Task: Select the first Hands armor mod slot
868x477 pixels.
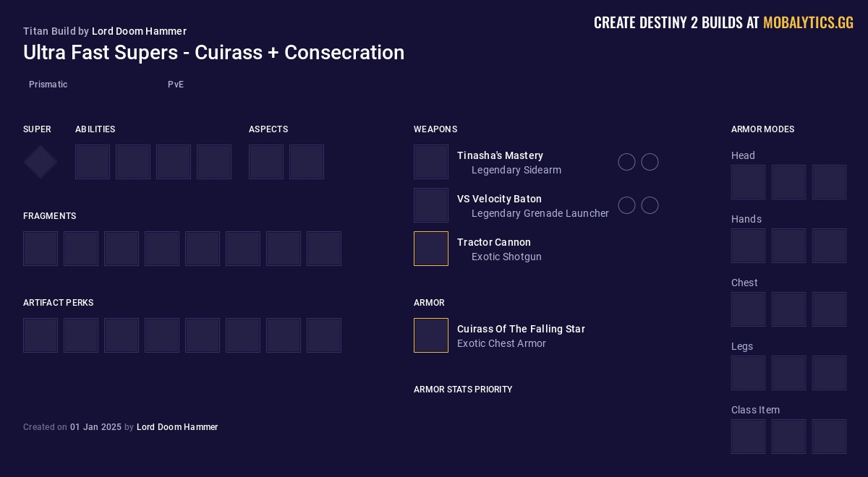Action: point(749,246)
